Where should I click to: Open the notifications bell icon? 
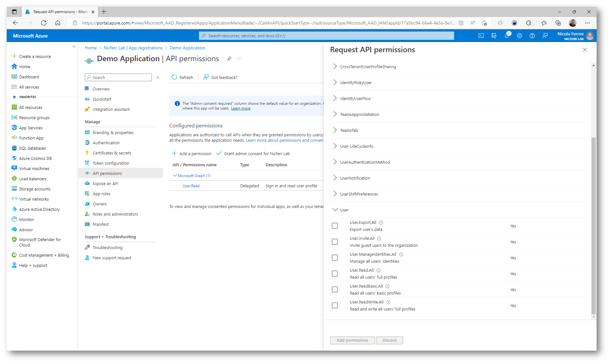[x=506, y=36]
